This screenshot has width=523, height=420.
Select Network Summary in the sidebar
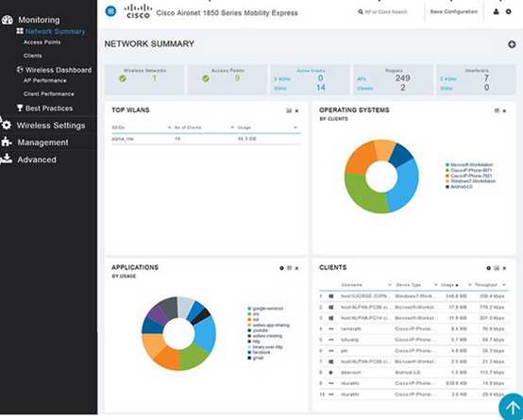pyautogui.click(x=56, y=31)
